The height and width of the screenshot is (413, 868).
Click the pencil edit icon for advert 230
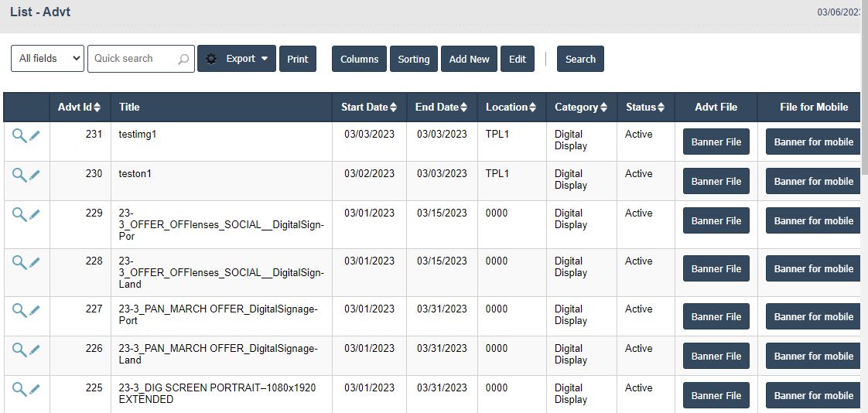click(x=35, y=175)
